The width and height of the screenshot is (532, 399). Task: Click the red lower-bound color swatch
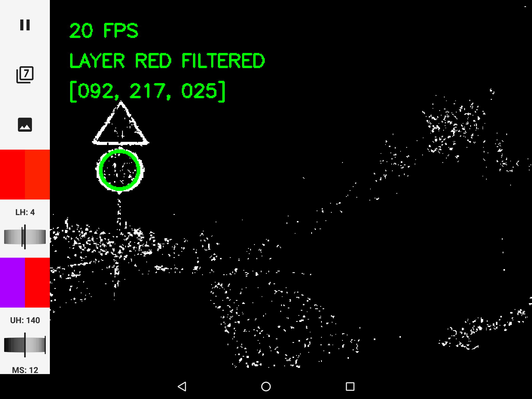coord(12,174)
